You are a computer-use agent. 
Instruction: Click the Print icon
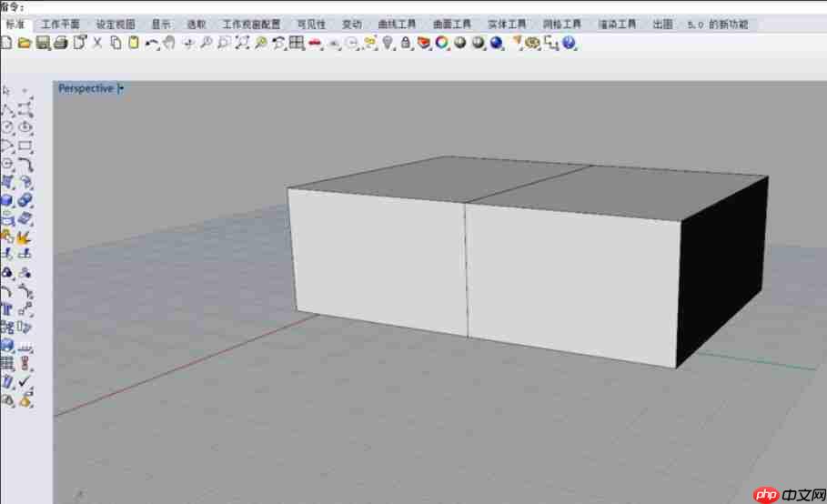(x=61, y=43)
